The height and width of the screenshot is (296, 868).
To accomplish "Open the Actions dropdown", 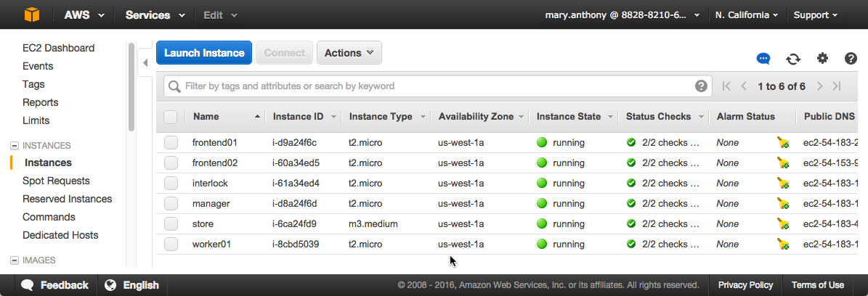I will click(x=349, y=53).
